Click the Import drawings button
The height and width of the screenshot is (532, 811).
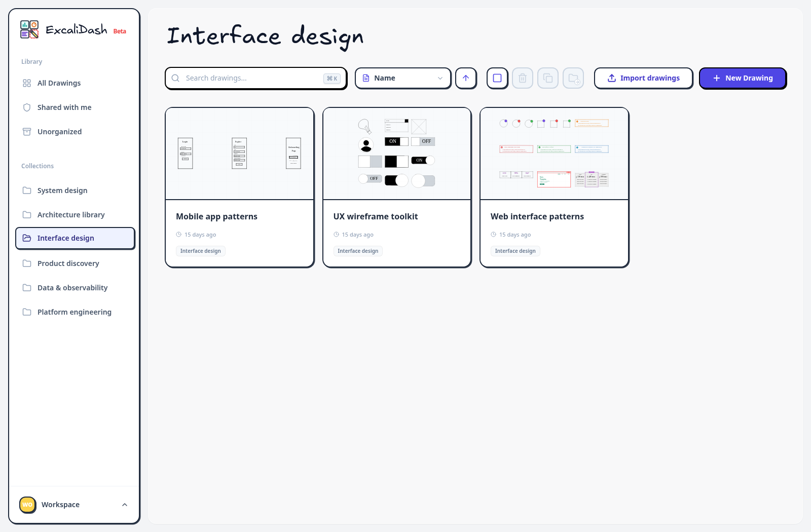(643, 78)
